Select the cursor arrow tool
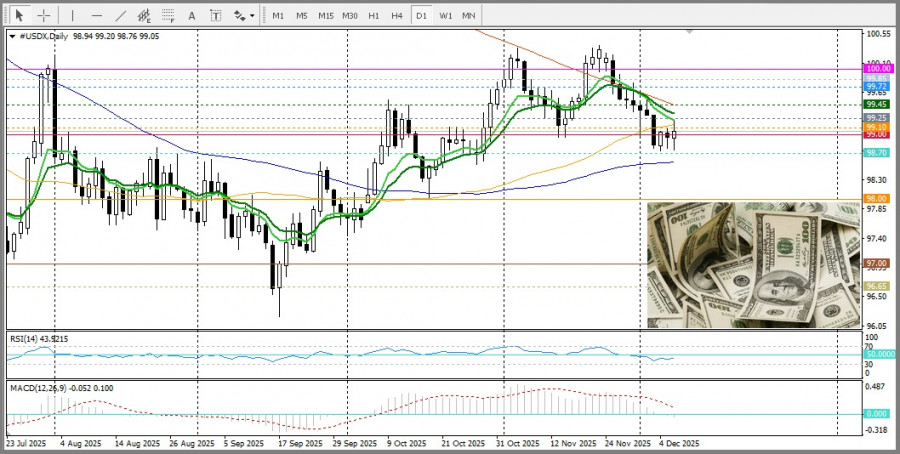This screenshot has width=900, height=454. click(x=20, y=15)
